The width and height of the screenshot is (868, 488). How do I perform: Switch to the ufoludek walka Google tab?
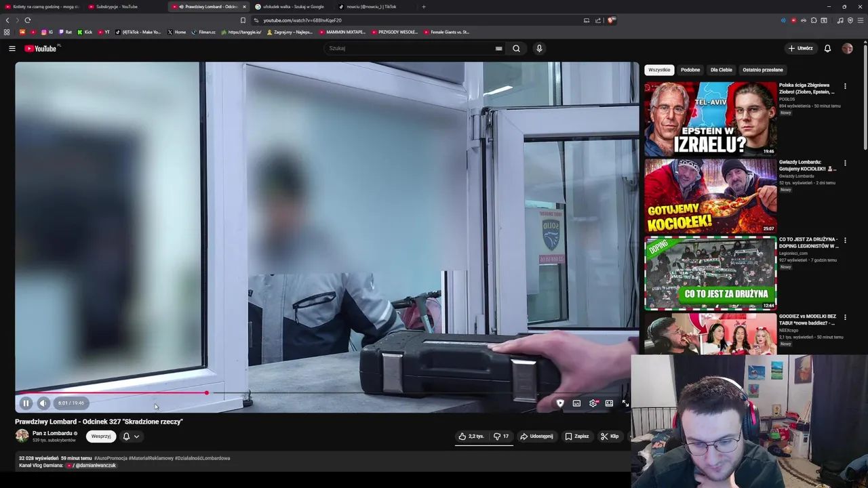pyautogui.click(x=292, y=7)
